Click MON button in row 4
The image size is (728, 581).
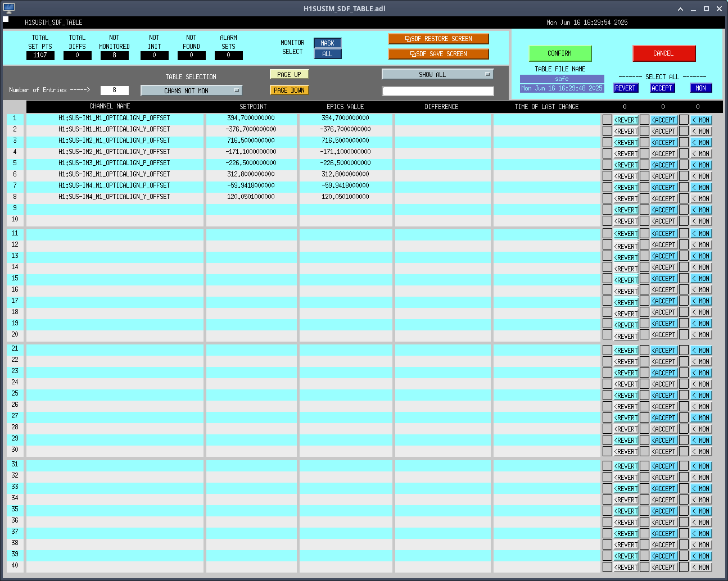701,153
